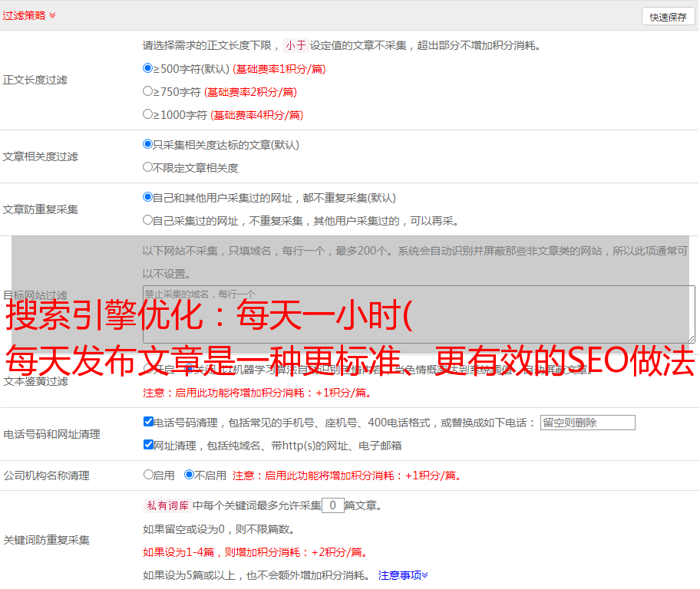
Task: Click the 小于 highlighted tag
Action: [296, 45]
